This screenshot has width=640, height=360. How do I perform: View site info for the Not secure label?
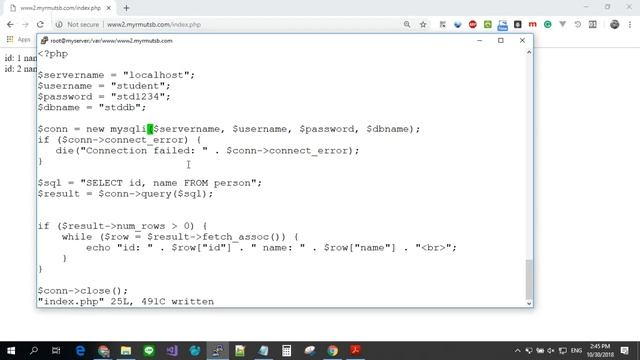pos(78,24)
